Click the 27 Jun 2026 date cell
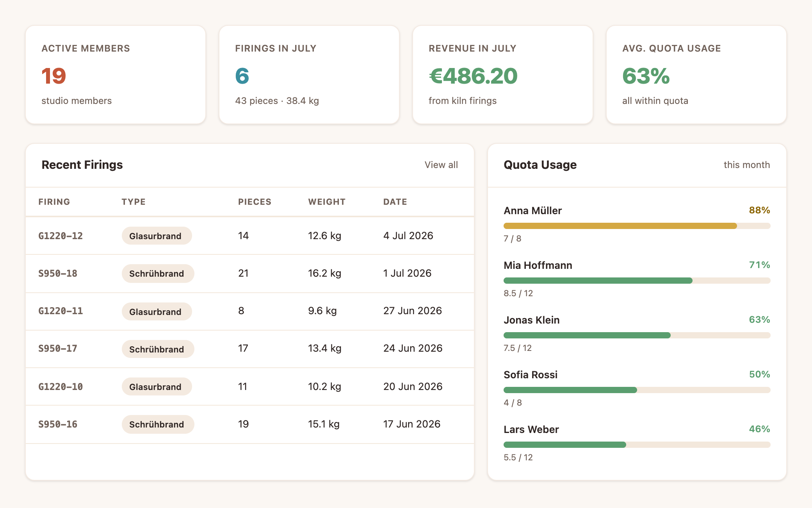 tap(412, 311)
